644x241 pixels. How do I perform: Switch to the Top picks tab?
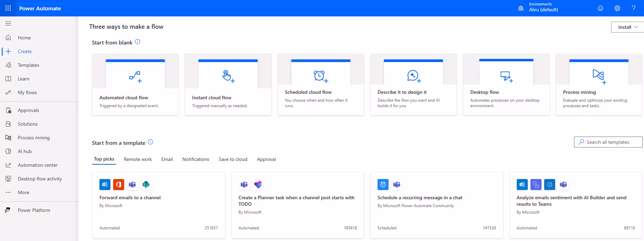[x=104, y=159]
